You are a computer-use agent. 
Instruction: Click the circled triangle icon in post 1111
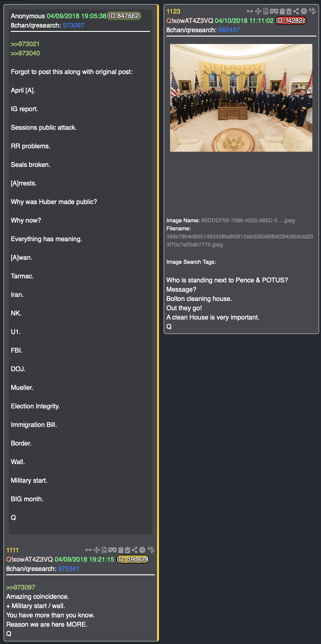click(x=142, y=550)
